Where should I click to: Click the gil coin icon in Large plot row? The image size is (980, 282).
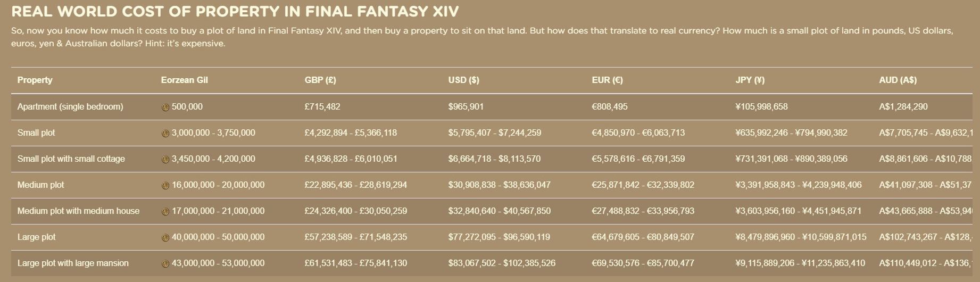(x=165, y=237)
